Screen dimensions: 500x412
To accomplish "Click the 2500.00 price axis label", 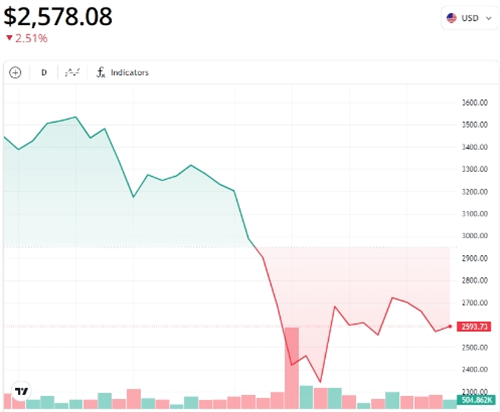I will coord(475,347).
